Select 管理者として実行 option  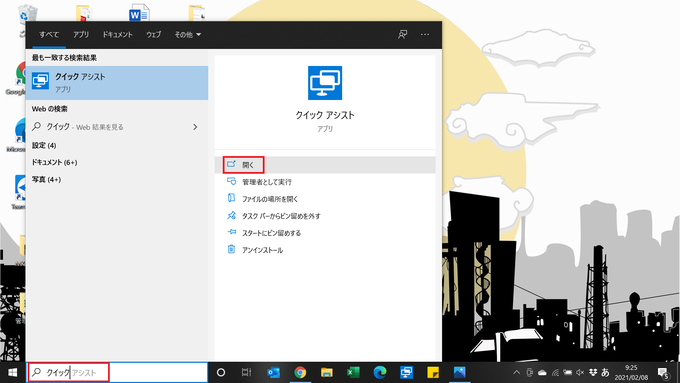325,182
